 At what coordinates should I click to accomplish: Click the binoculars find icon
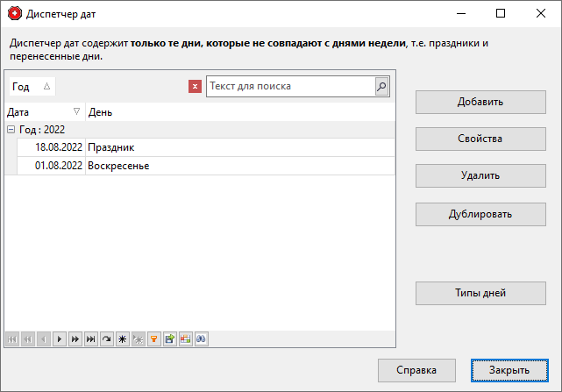click(x=201, y=338)
